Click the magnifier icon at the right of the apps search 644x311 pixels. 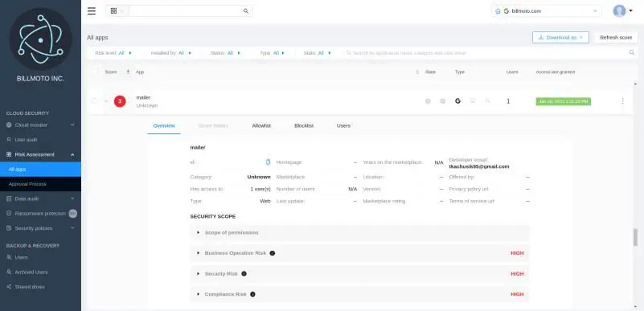coord(632,52)
